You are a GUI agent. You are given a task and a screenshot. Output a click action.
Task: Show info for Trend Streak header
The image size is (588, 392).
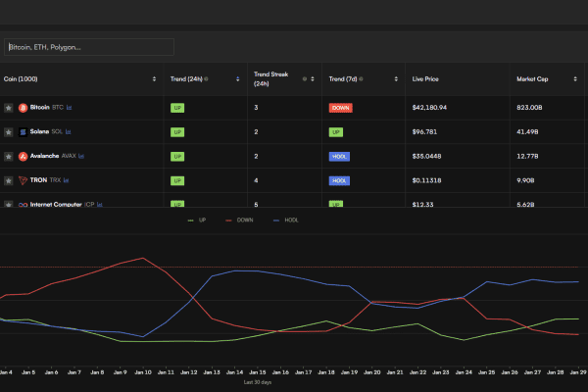305,79
